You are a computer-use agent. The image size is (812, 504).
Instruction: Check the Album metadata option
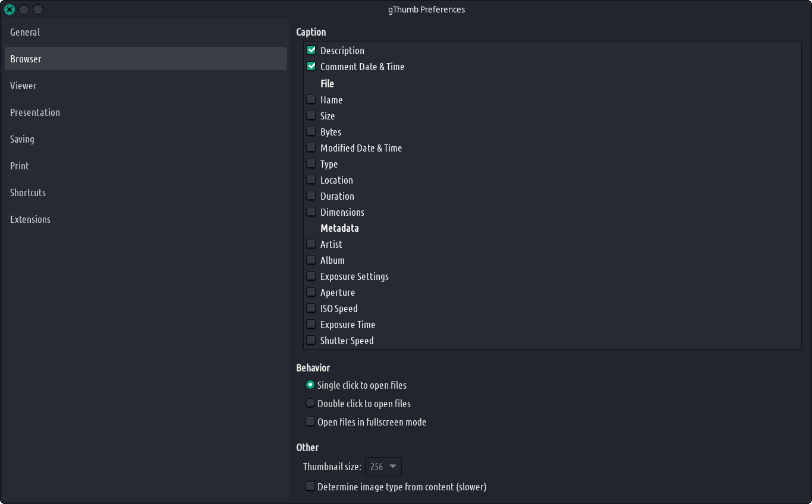[311, 260]
